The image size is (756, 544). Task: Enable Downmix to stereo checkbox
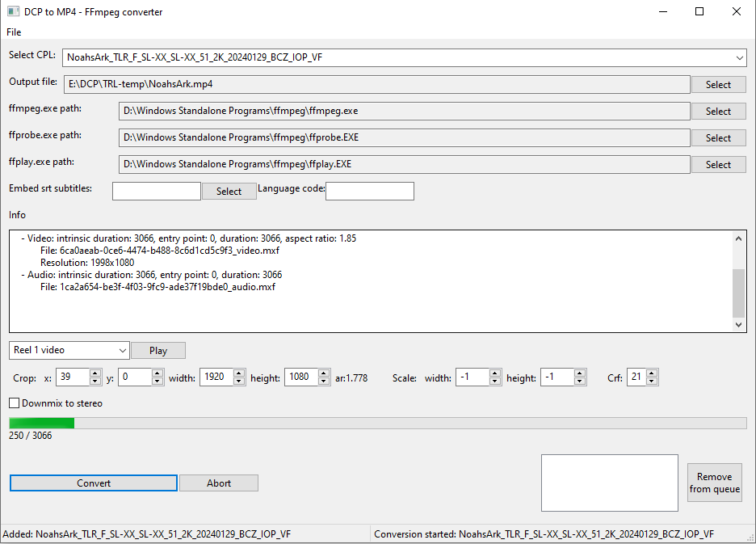[15, 403]
